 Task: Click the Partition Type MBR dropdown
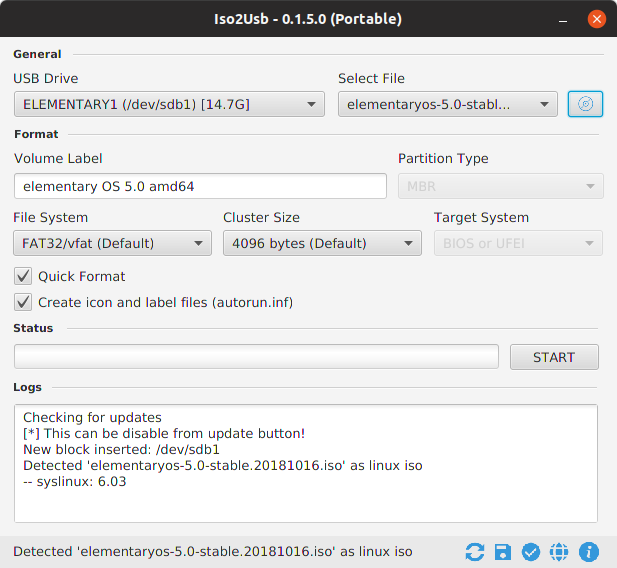pos(500,186)
